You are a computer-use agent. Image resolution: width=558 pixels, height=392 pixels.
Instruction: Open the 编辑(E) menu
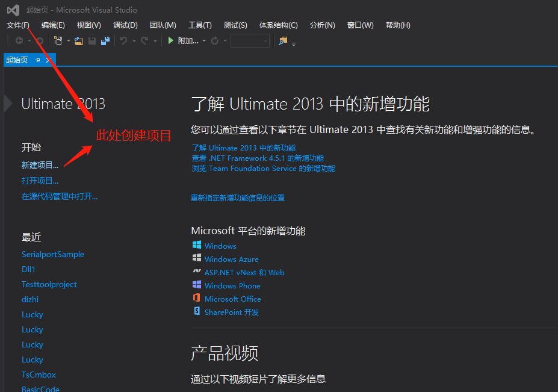point(53,25)
